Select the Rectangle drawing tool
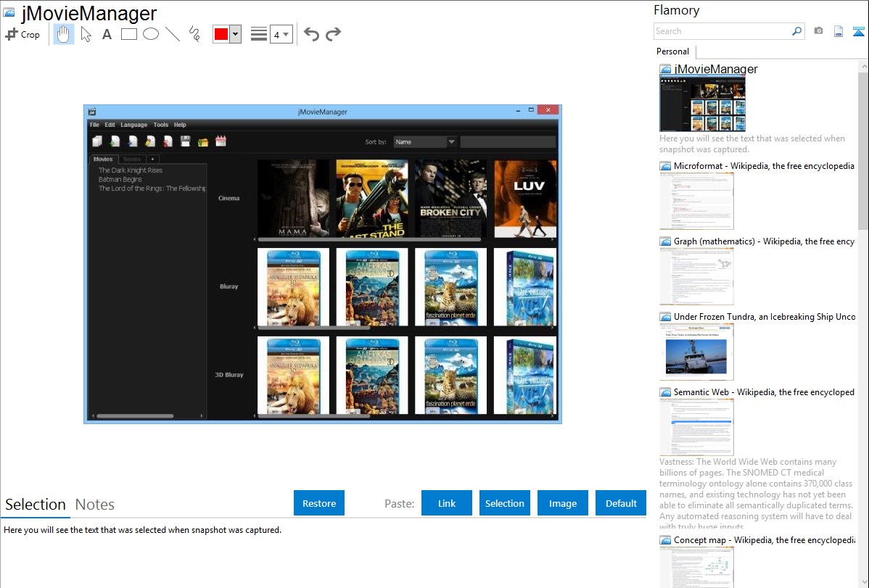The image size is (869, 588). click(128, 34)
